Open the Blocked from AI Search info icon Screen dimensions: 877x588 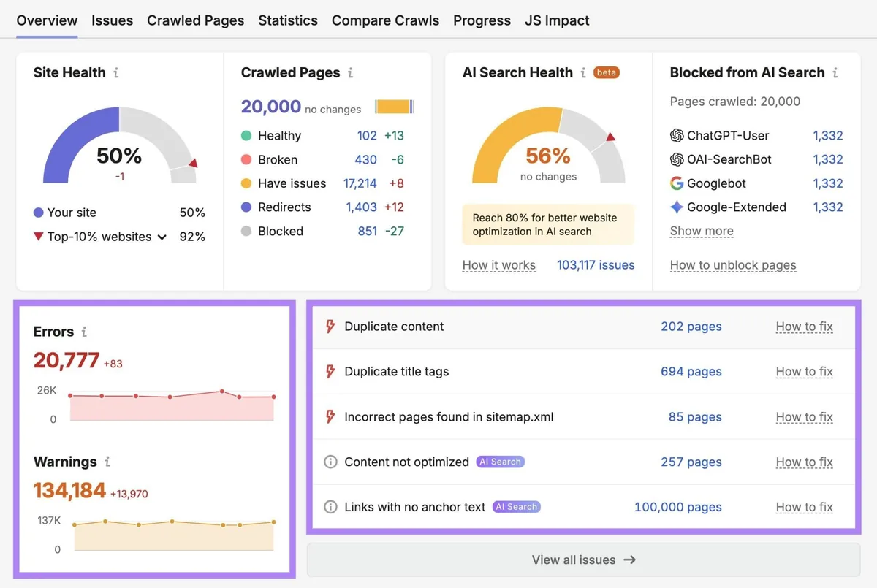(835, 73)
